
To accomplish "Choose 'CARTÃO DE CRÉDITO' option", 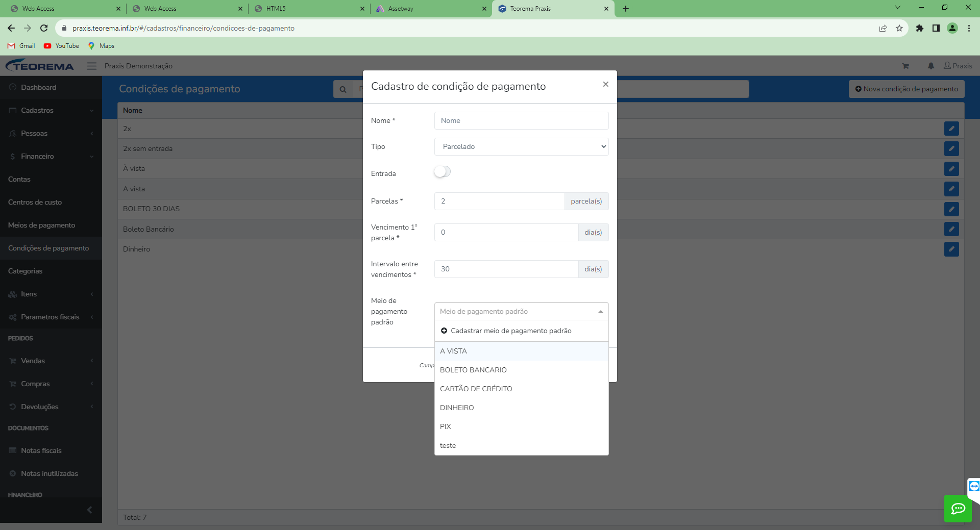I will point(521,389).
